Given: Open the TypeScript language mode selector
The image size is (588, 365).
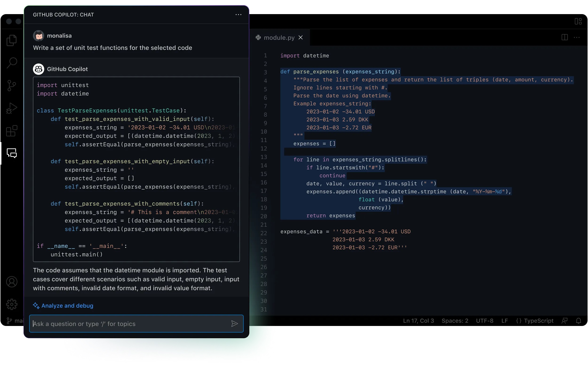Looking at the screenshot, I should (x=535, y=321).
